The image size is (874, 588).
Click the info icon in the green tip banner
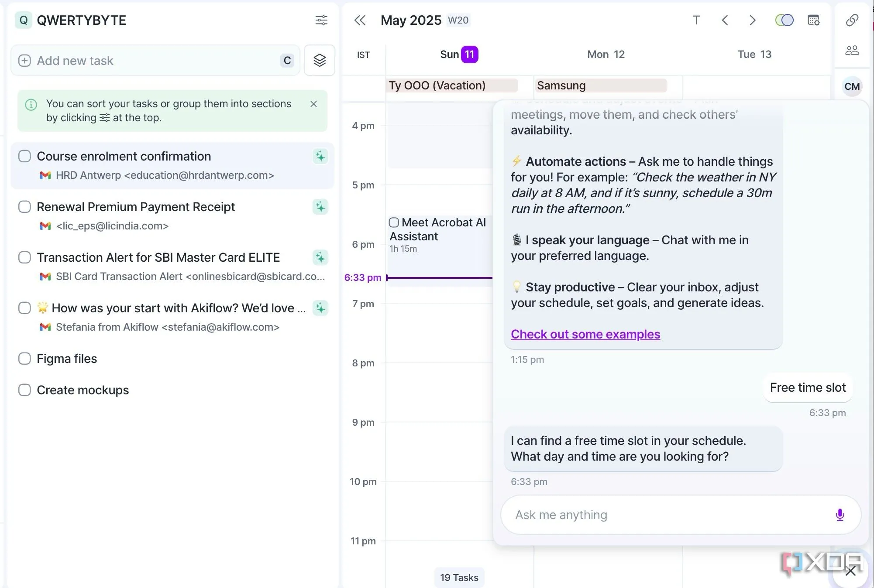[x=31, y=105]
